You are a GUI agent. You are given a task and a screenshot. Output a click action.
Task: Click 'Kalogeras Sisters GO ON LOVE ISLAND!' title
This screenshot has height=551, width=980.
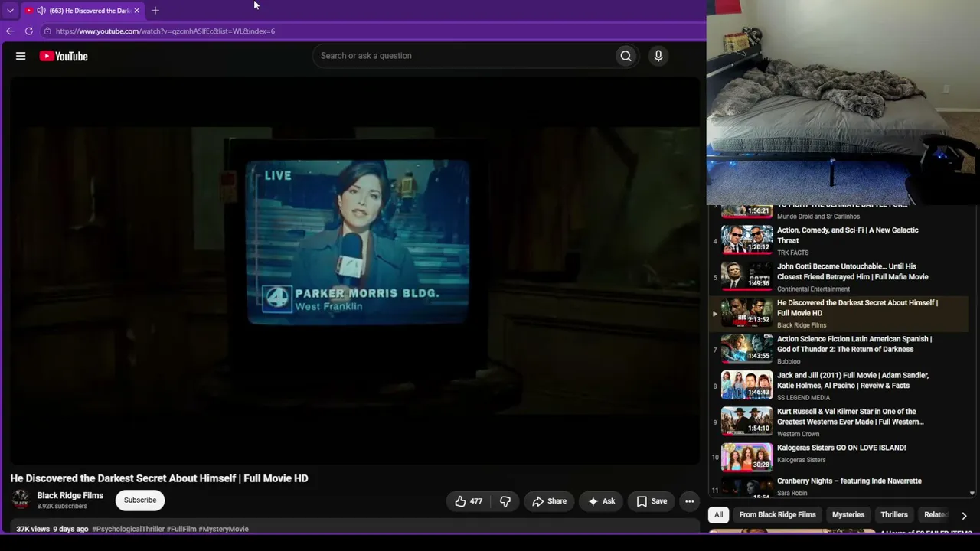pos(841,448)
